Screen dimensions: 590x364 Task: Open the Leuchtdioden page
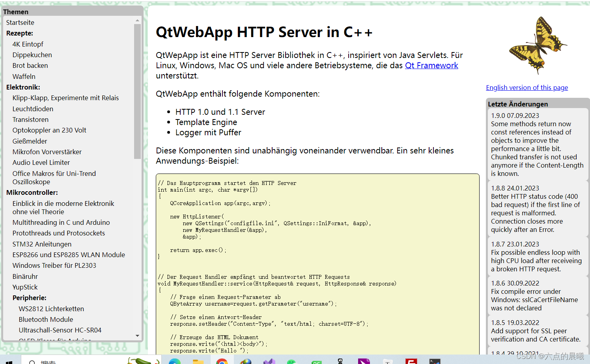(33, 109)
